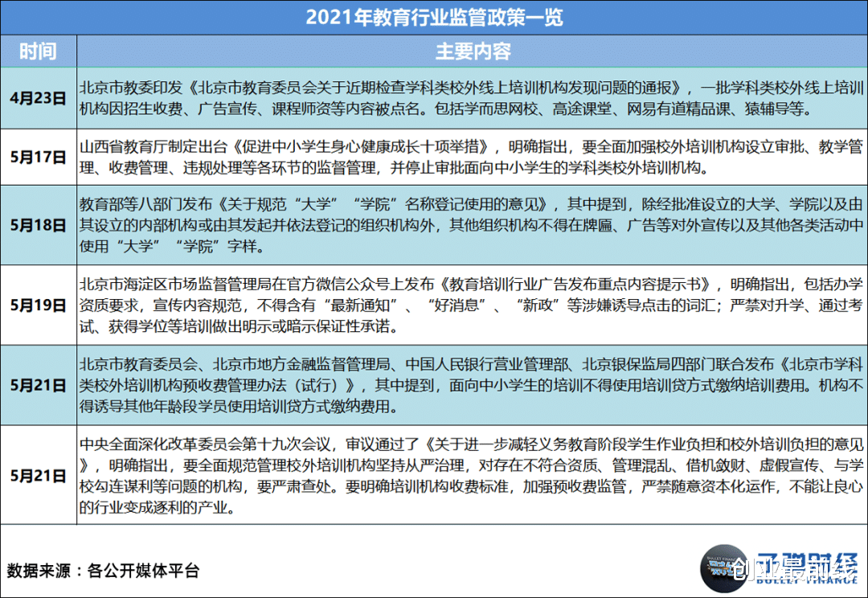
Task: Select the title 2021年教育行业监管政策一览
Action: pyautogui.click(x=434, y=17)
